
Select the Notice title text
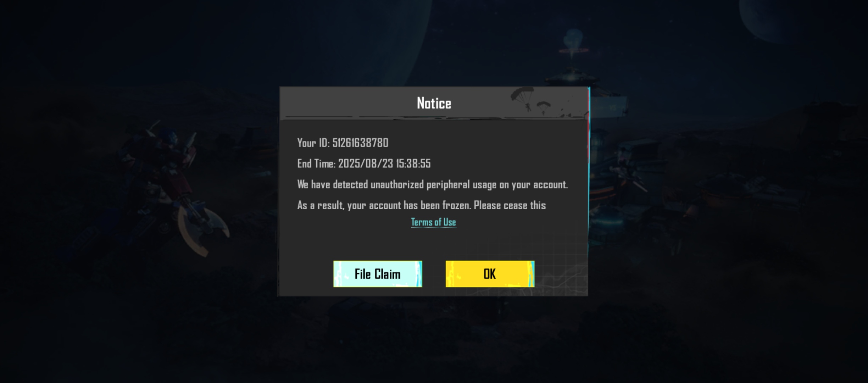434,103
